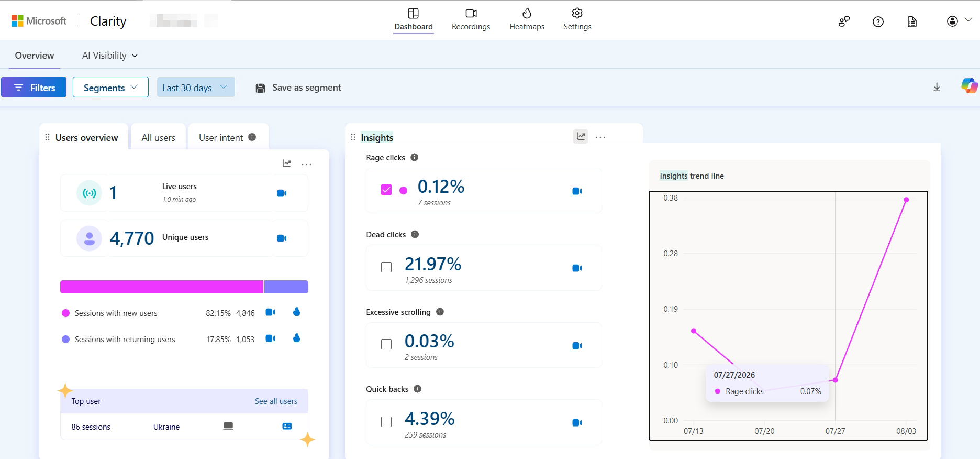The image size is (980, 459).
Task: Switch to the All users tab
Action: (x=158, y=137)
